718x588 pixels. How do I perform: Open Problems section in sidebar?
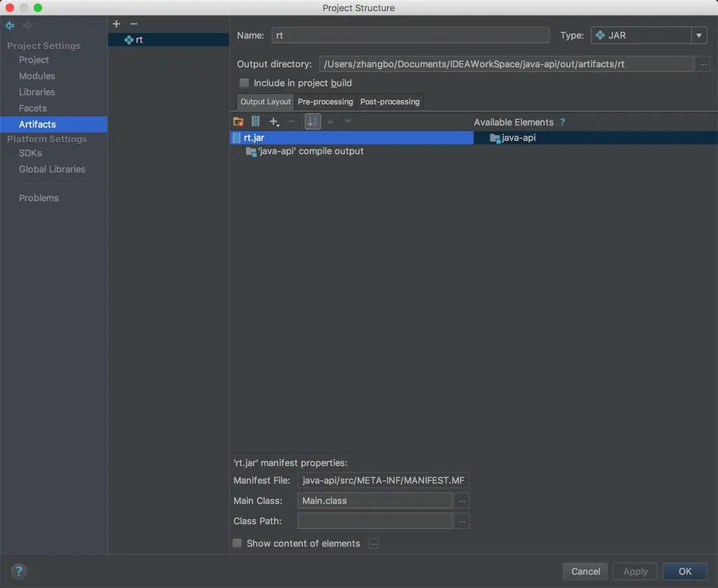pos(39,198)
